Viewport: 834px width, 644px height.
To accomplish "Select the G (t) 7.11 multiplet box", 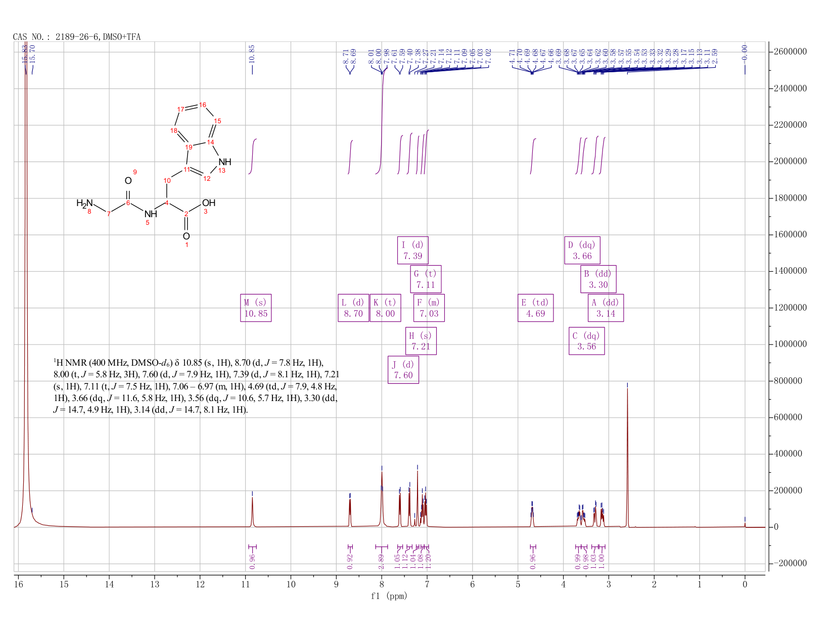I will (426, 279).
